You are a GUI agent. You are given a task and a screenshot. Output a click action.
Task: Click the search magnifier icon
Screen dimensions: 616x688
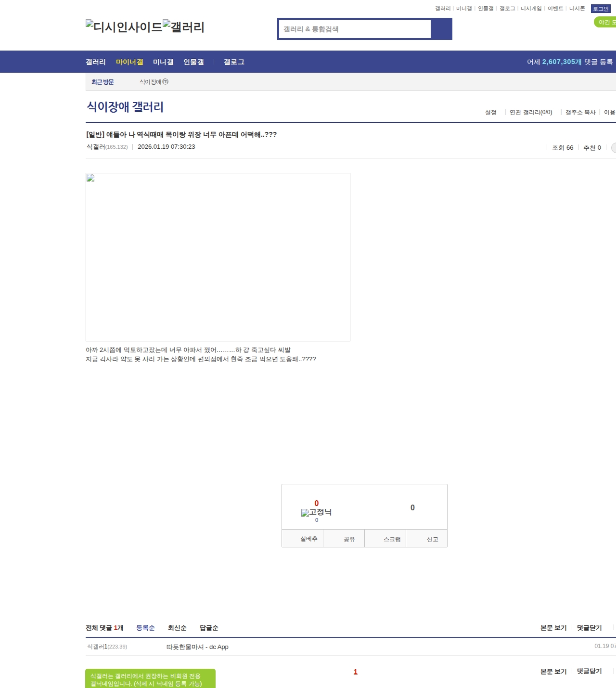click(442, 29)
